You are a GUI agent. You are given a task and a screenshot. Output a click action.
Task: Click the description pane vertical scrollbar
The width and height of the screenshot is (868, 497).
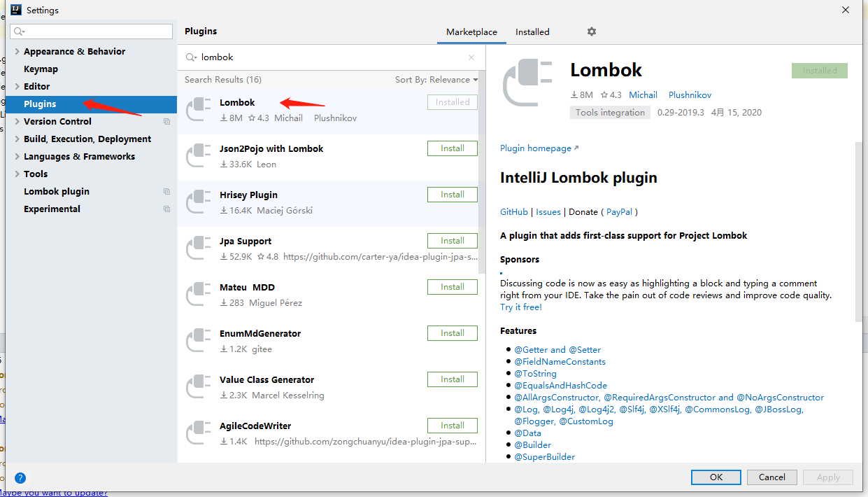click(858, 231)
